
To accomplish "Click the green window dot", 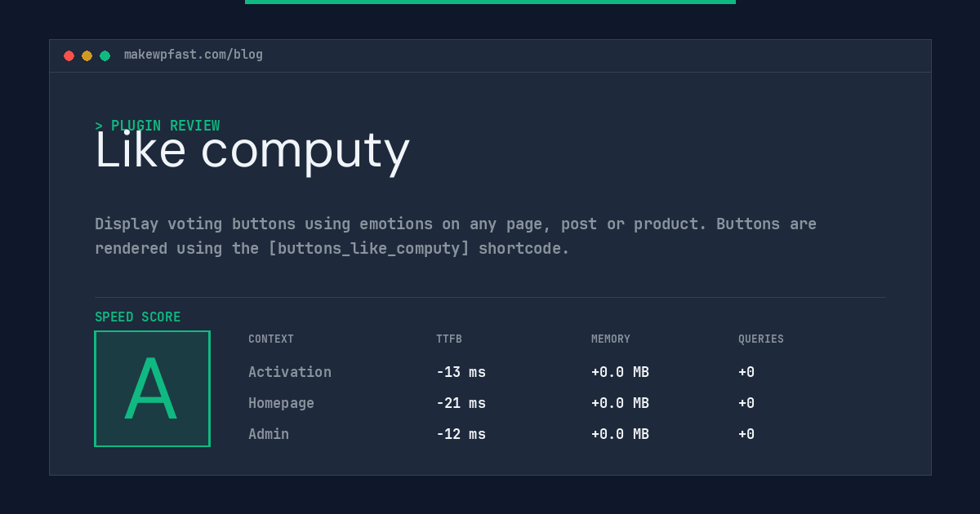I will click(x=105, y=56).
